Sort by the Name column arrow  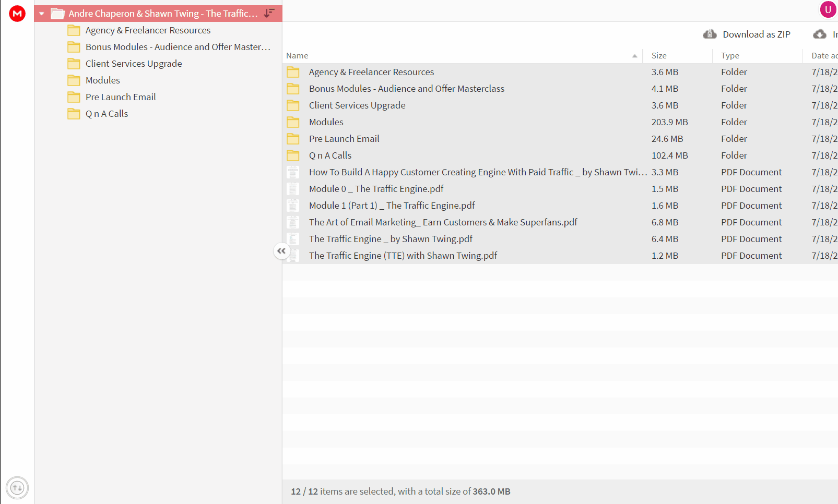pos(634,56)
